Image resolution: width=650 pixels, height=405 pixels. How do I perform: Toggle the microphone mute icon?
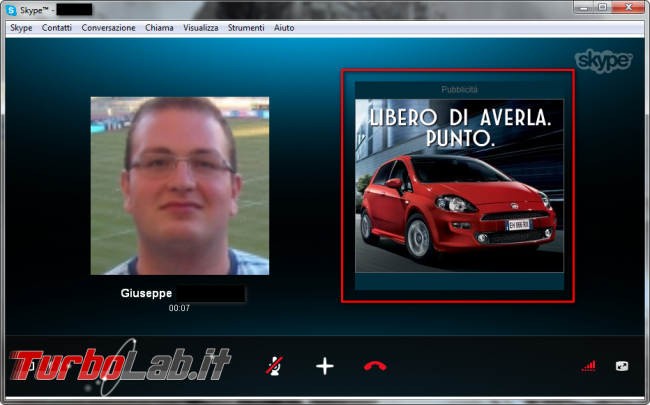tap(274, 366)
